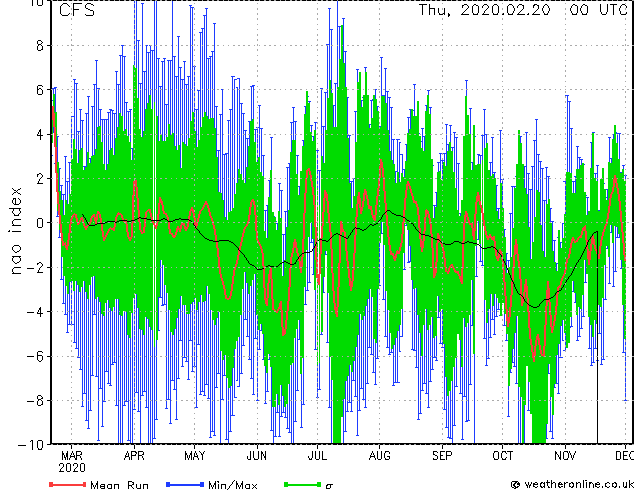Click the y-axis value -10
Image resolution: width=634 pixels, height=490 pixels.
(31, 445)
